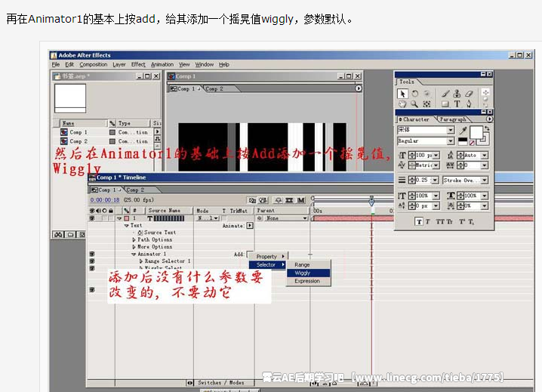This screenshot has width=542, height=392.
Task: Toggle the layer 1 lock switch
Action: pos(110,218)
